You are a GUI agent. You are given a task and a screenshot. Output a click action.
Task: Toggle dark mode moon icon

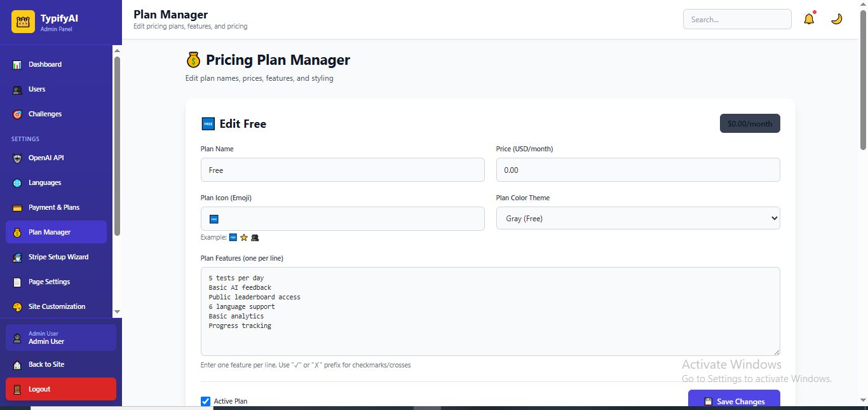(837, 19)
